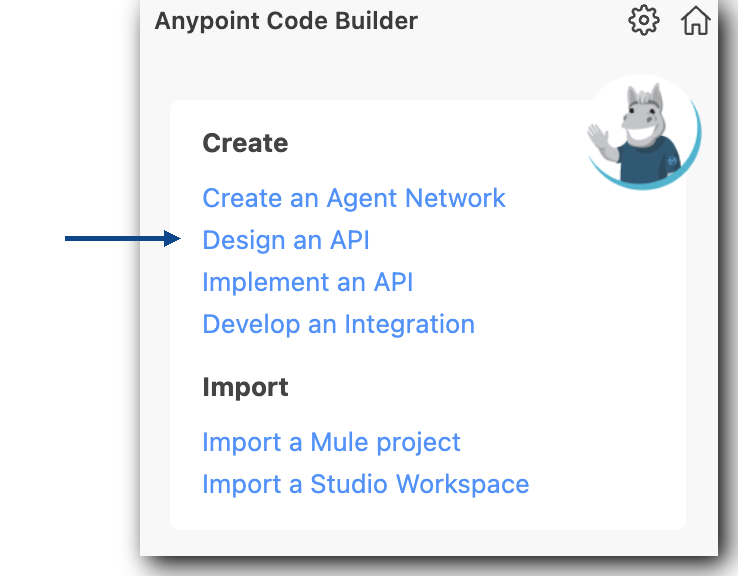Click the Create section heading
The height and width of the screenshot is (576, 738).
[245, 143]
